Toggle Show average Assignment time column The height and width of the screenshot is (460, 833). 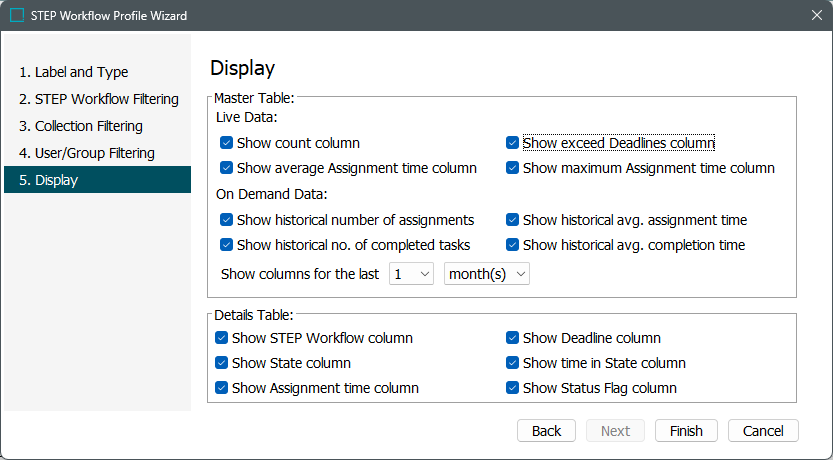tap(227, 168)
